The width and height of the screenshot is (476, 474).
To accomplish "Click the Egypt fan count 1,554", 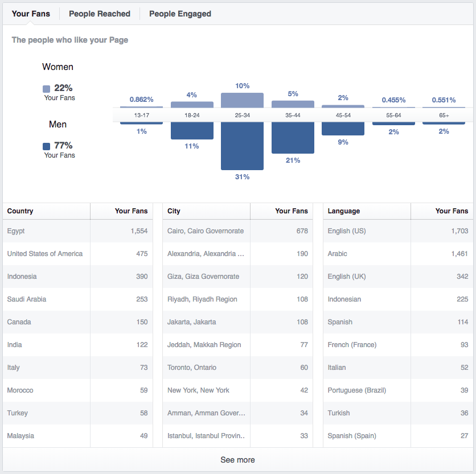I will 139,231.
